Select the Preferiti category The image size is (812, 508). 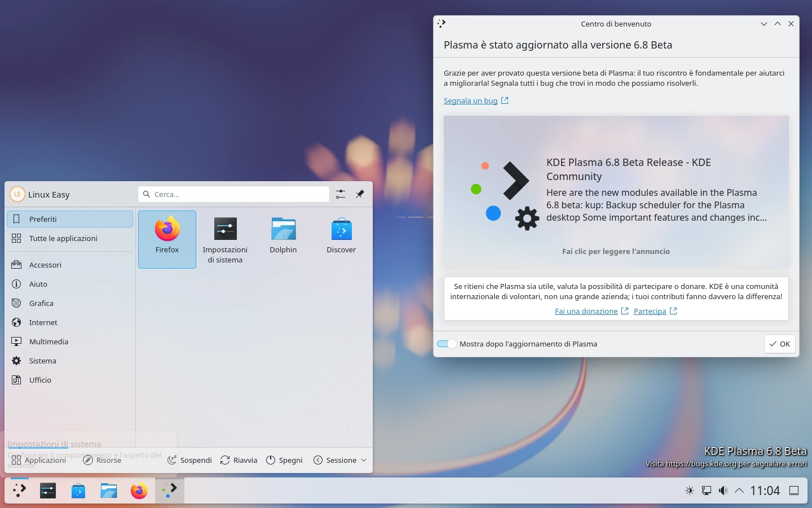(70, 219)
